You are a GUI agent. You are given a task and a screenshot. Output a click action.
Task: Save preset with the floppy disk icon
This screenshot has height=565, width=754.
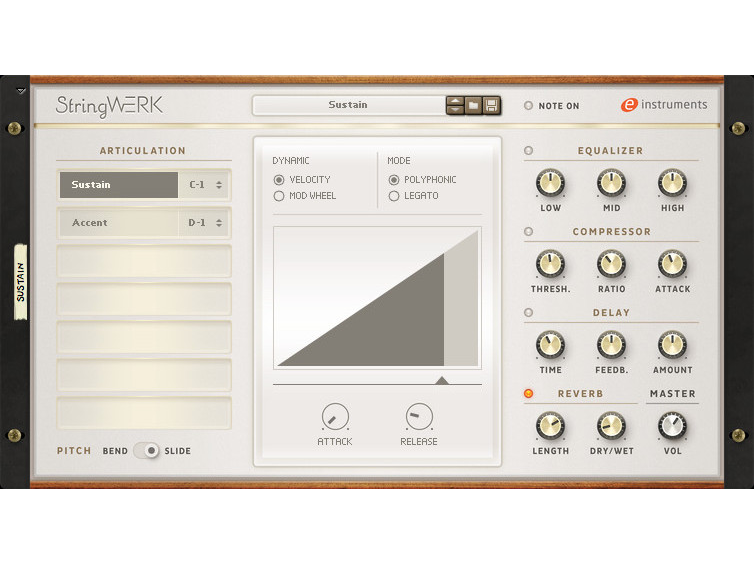(491, 105)
